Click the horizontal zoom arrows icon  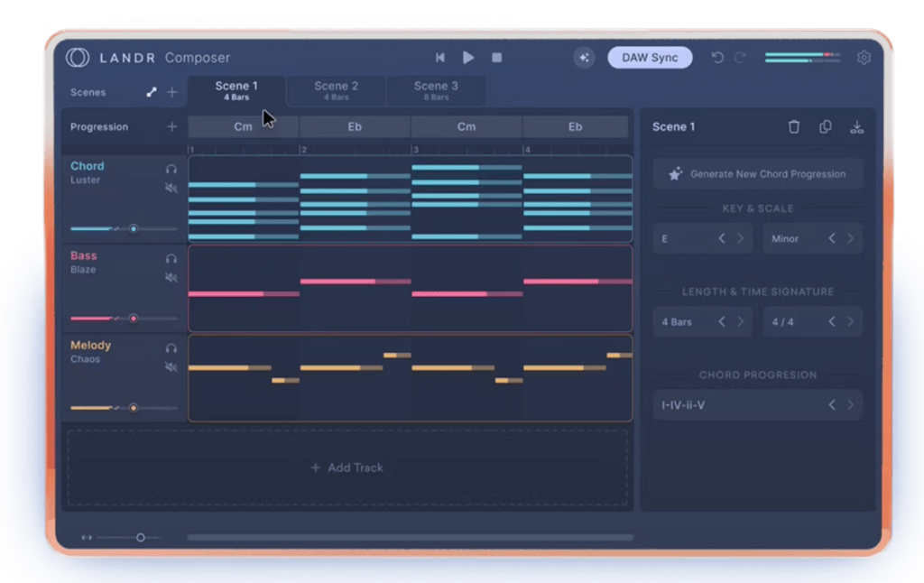[87, 538]
